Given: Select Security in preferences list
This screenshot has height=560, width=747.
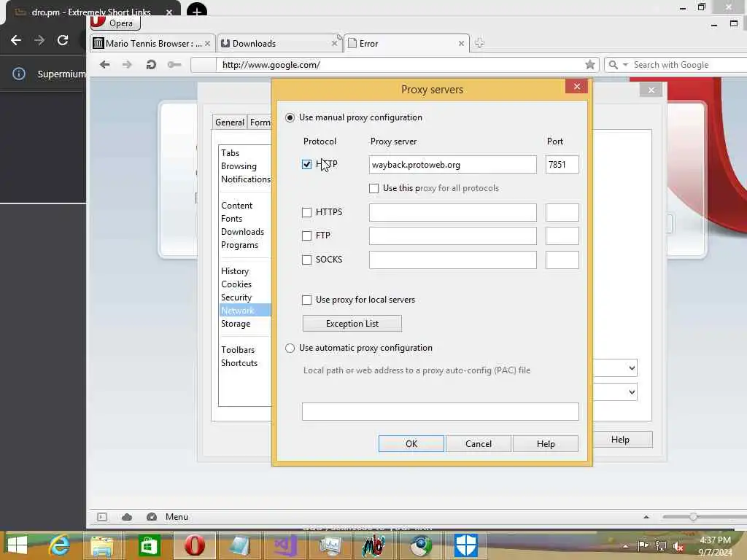Looking at the screenshot, I should (x=236, y=297).
